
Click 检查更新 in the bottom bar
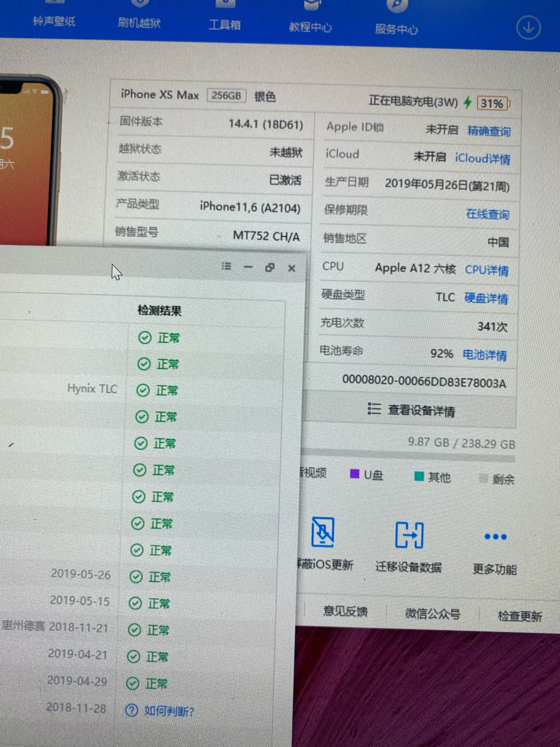[520, 616]
